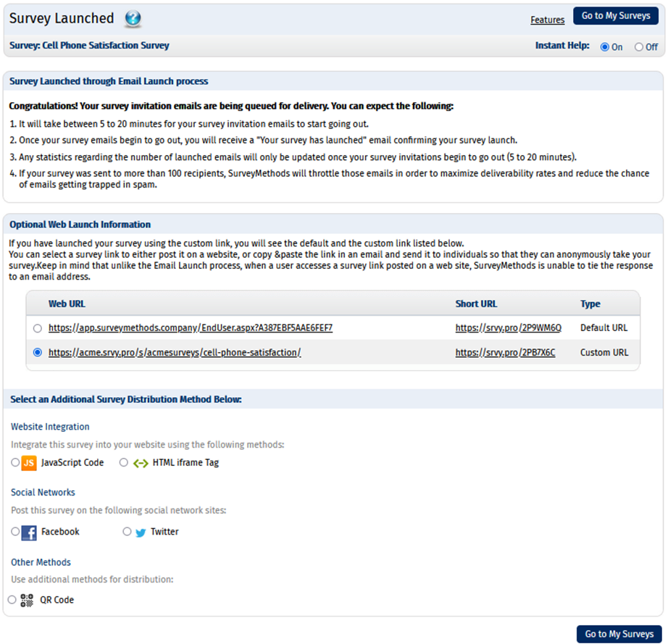This screenshot has width=668, height=644.
Task: Click the Default URL type cell
Action: [604, 328]
